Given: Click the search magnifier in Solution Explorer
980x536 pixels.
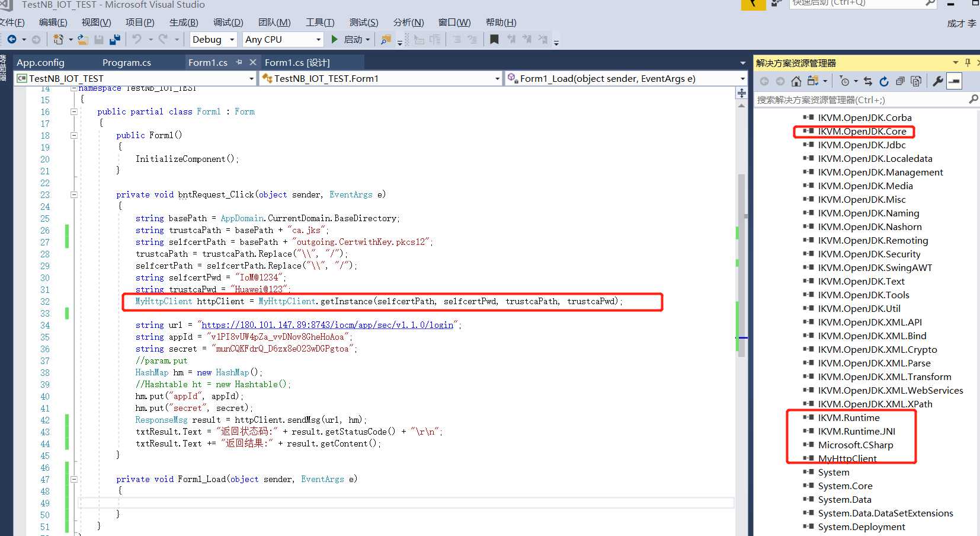Looking at the screenshot, I should tap(973, 100).
